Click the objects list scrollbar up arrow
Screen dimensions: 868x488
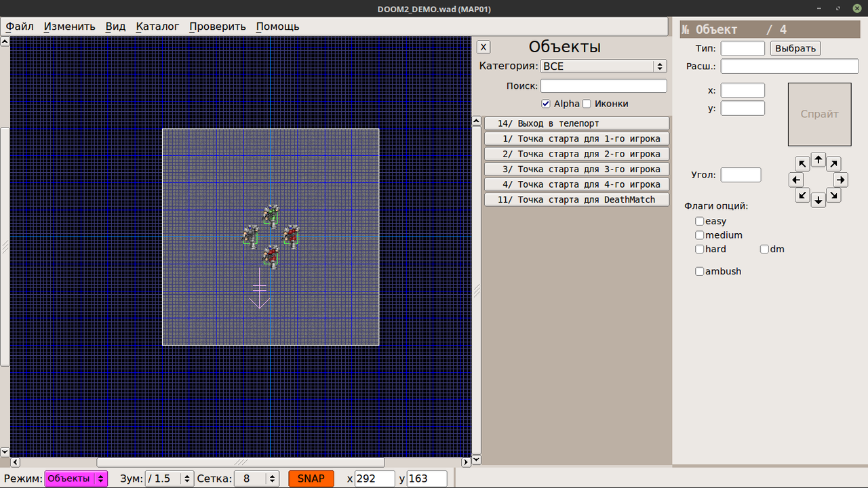tap(476, 121)
